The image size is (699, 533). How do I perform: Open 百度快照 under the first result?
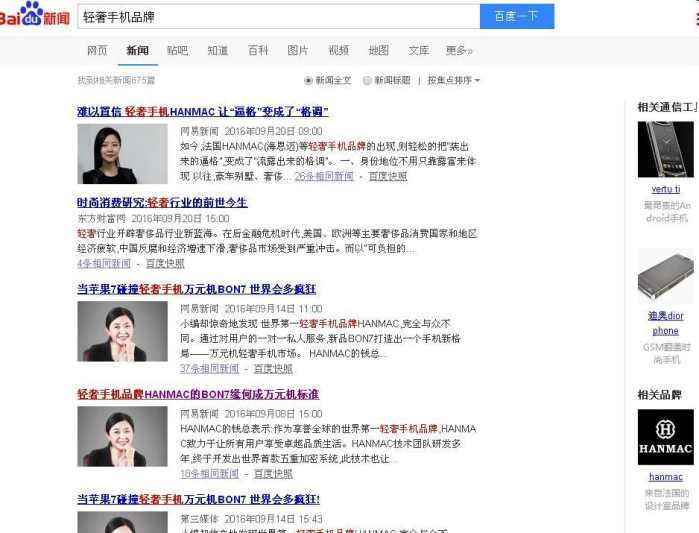point(388,176)
